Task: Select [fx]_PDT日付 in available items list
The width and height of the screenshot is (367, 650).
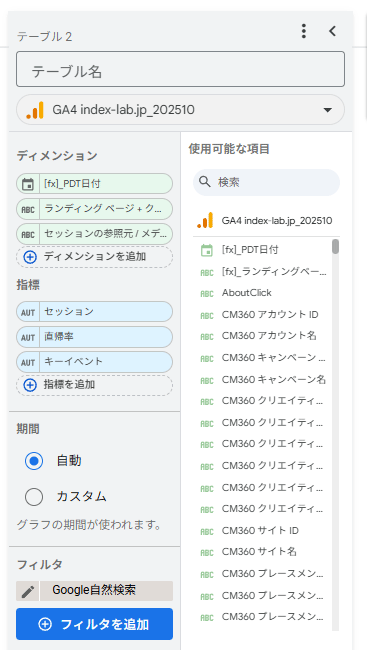Action: tap(250, 250)
